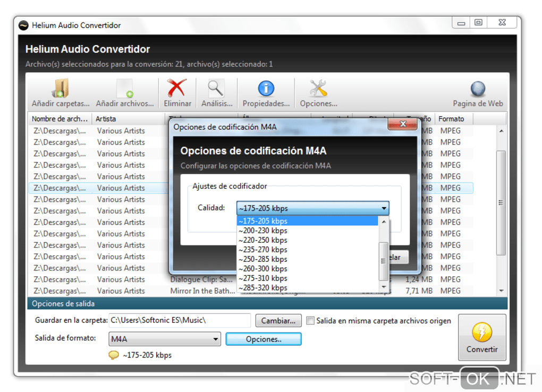Click the quality list scroll up arrow
Screen dimensions: 542x392
[384, 221]
